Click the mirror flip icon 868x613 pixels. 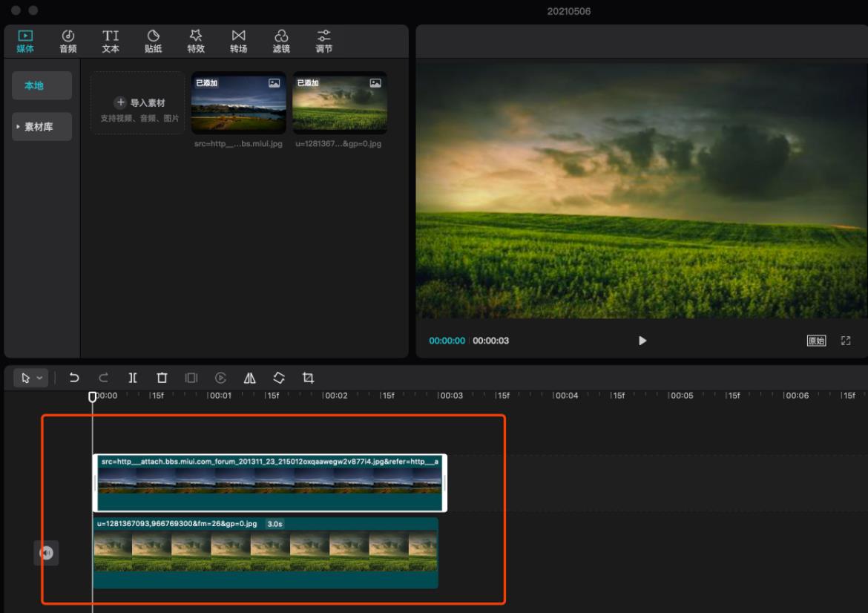point(250,378)
